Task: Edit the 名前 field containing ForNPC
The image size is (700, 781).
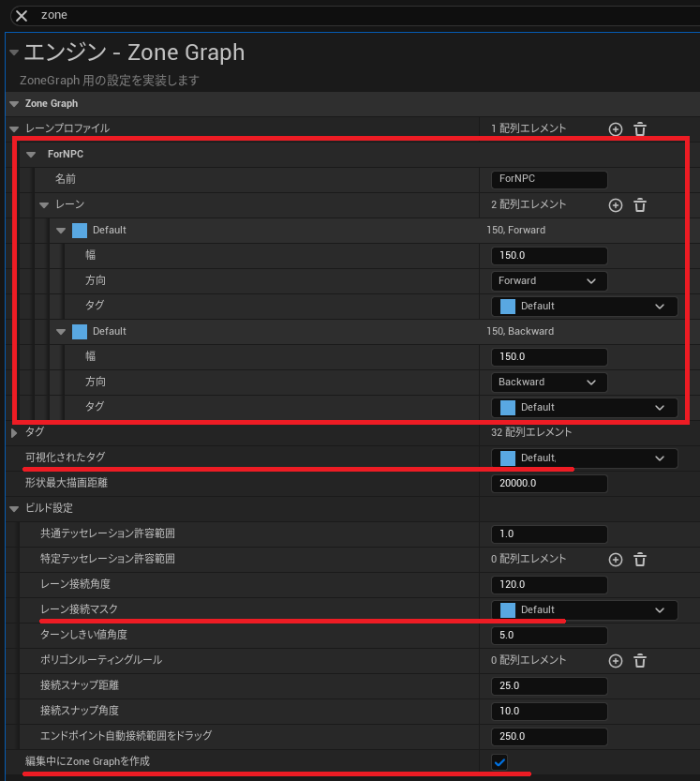Action: tap(549, 179)
